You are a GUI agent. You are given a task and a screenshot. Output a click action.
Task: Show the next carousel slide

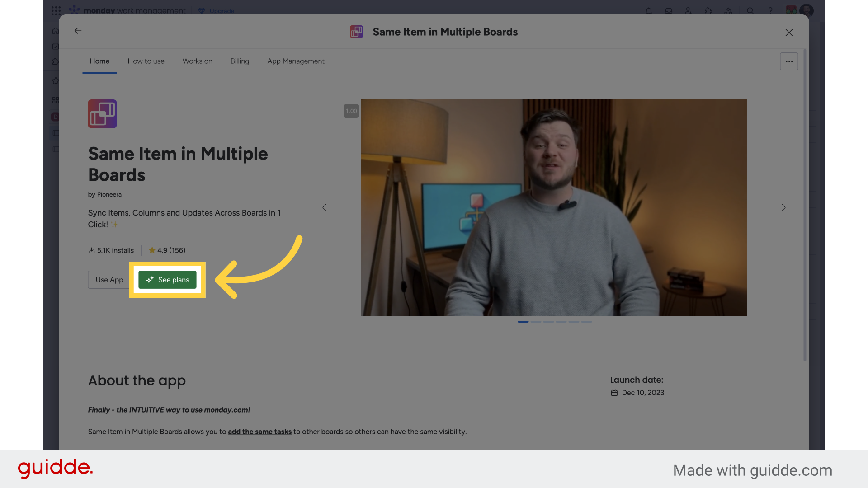pyautogui.click(x=783, y=207)
